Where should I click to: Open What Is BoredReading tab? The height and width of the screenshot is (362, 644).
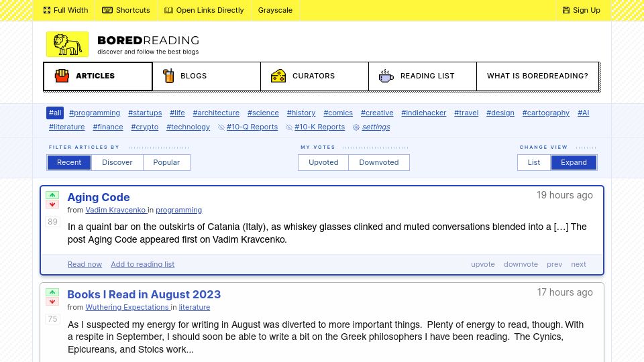[537, 76]
